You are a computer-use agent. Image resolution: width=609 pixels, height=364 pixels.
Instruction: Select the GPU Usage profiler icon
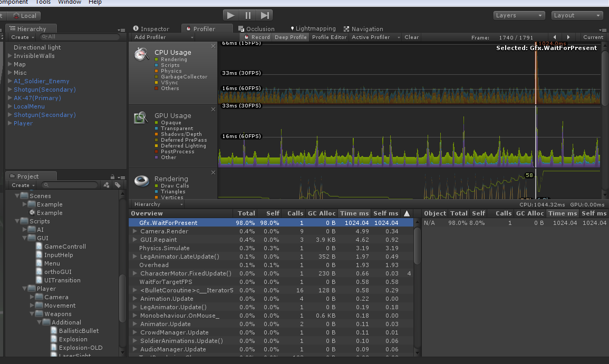pyautogui.click(x=140, y=118)
